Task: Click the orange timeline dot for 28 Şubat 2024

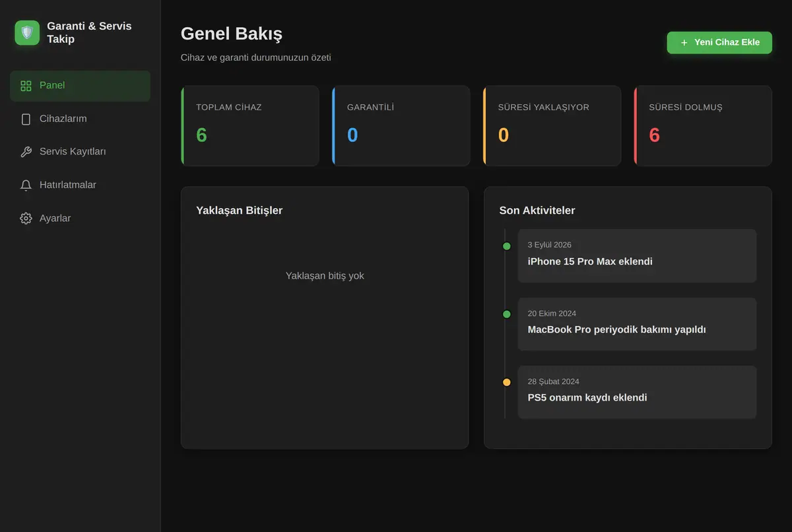Action: (x=507, y=382)
